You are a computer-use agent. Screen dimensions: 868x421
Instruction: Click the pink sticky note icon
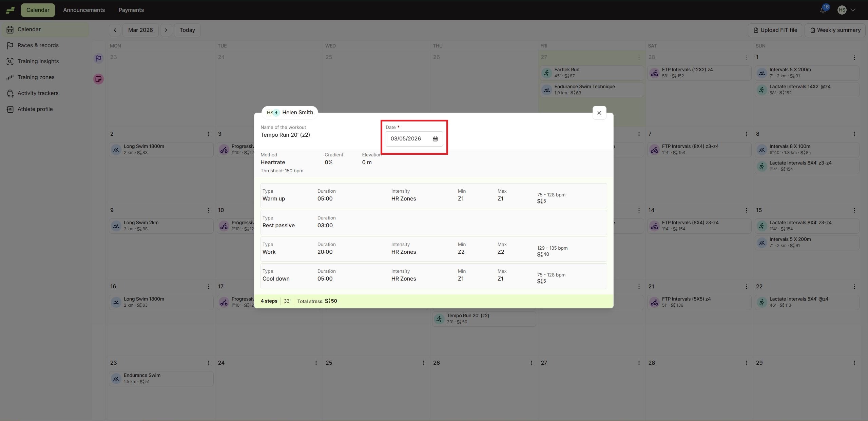(98, 79)
